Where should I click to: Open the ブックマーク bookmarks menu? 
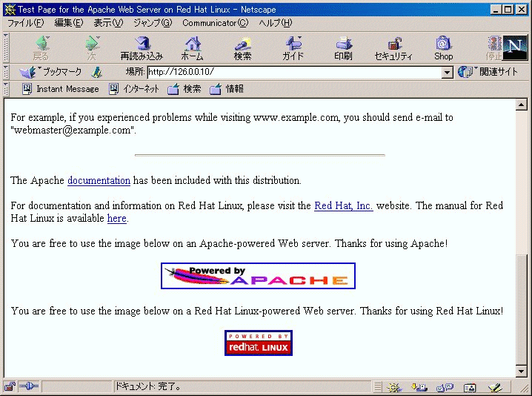(x=51, y=72)
